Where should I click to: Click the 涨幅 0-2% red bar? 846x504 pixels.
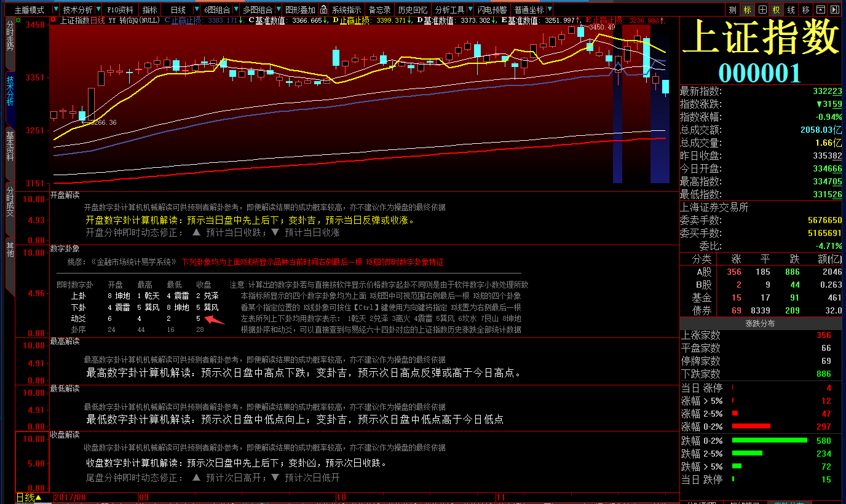[751, 426]
